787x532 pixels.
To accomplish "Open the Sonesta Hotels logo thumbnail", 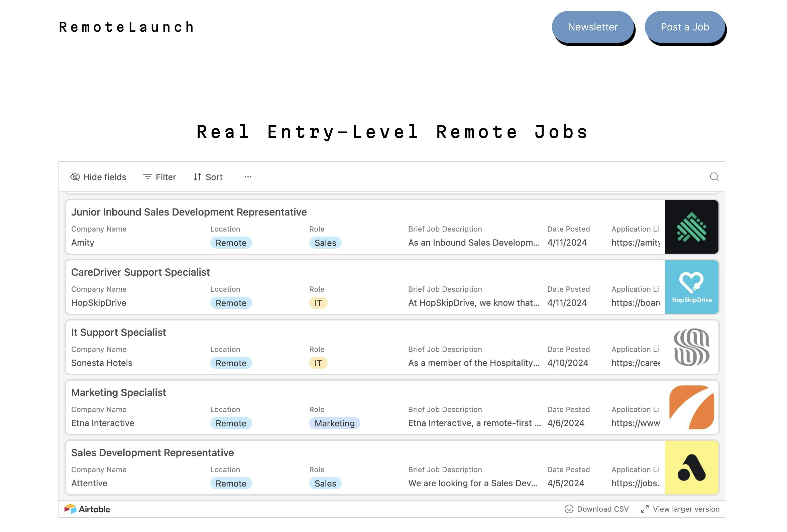I will 691,347.
